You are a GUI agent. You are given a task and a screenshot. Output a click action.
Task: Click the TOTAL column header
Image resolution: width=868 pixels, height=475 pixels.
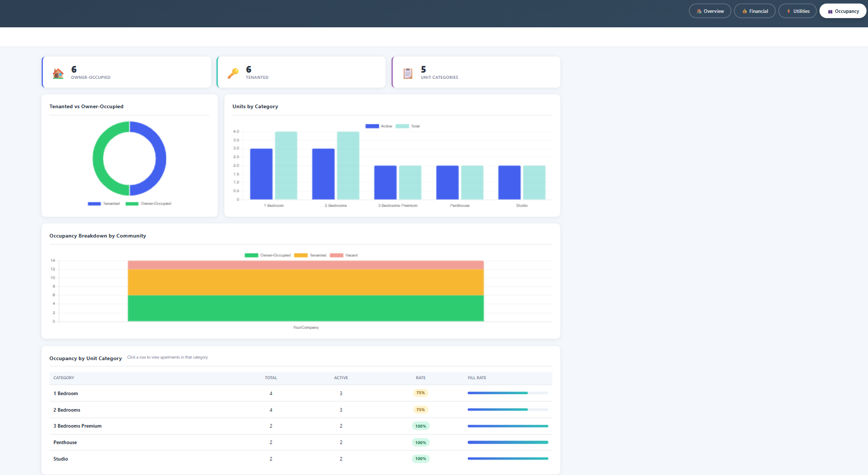click(x=271, y=378)
